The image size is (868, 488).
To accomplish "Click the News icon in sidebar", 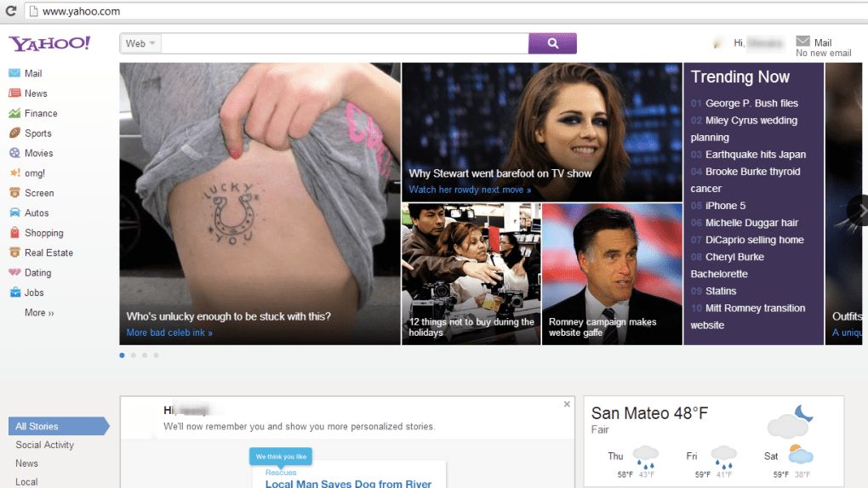I will (14, 93).
